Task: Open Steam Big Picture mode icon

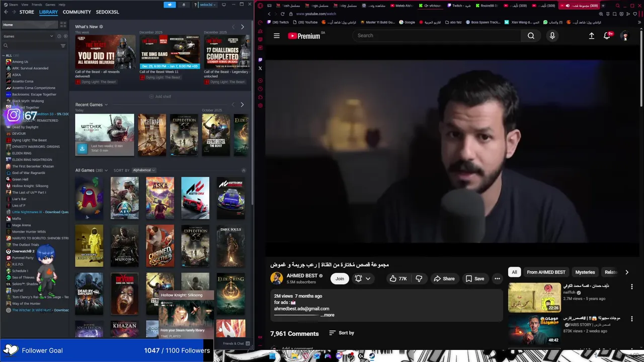Action: coord(224,5)
